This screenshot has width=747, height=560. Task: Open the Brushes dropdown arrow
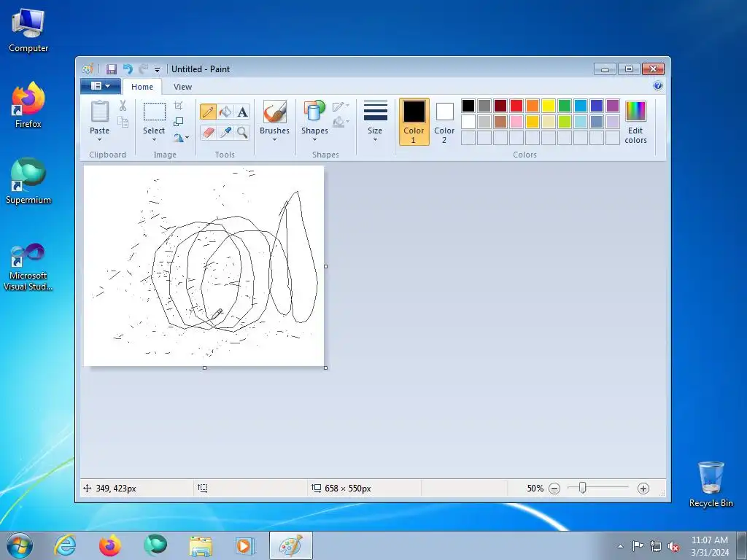274,139
